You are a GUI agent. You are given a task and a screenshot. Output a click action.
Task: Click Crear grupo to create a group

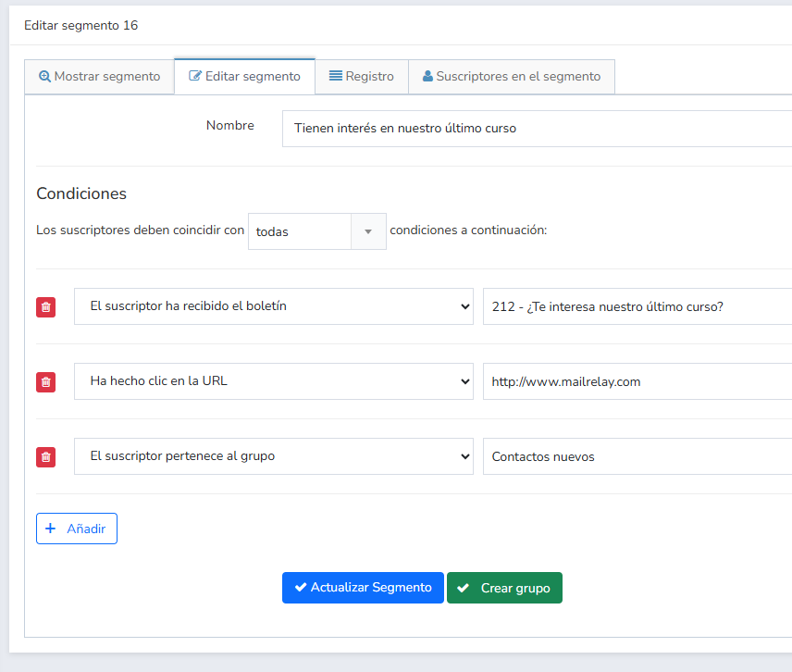pyautogui.click(x=504, y=587)
